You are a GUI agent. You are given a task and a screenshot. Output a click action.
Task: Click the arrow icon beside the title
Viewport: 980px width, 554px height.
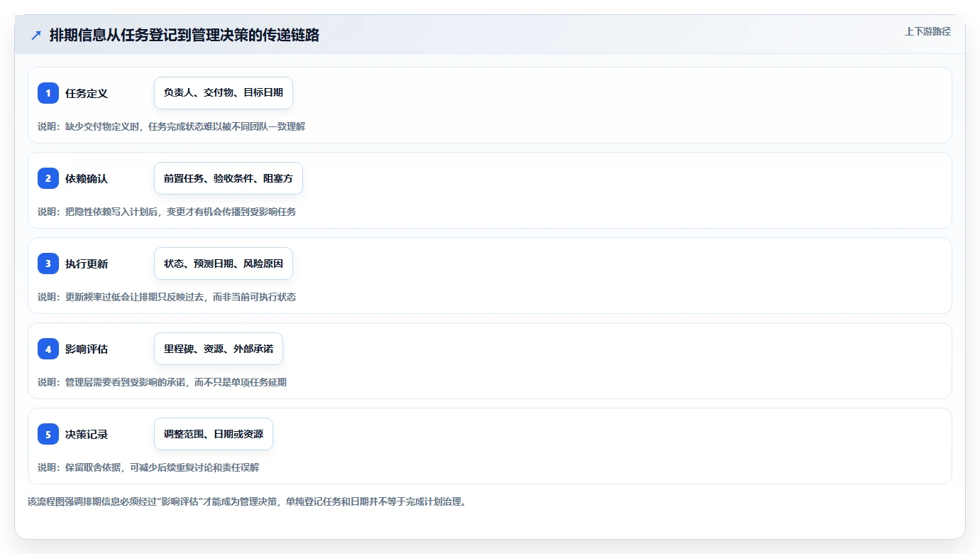point(36,36)
